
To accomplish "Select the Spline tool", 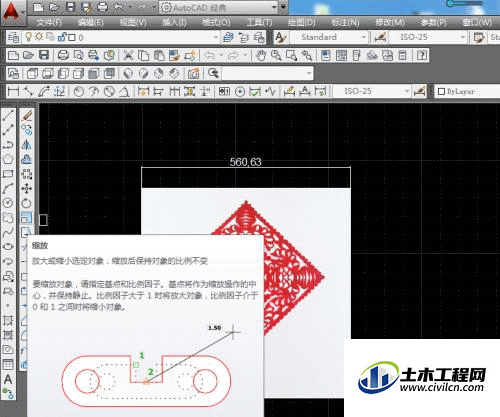I will click(8, 232).
